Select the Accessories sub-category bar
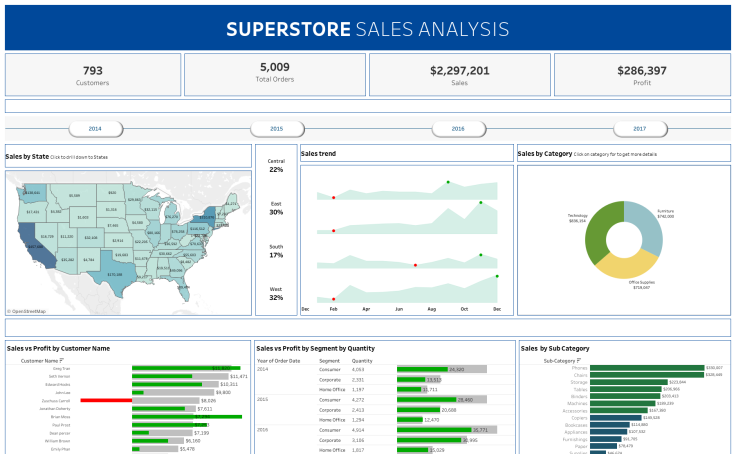Screen dimensions: 736x454 pos(619,410)
